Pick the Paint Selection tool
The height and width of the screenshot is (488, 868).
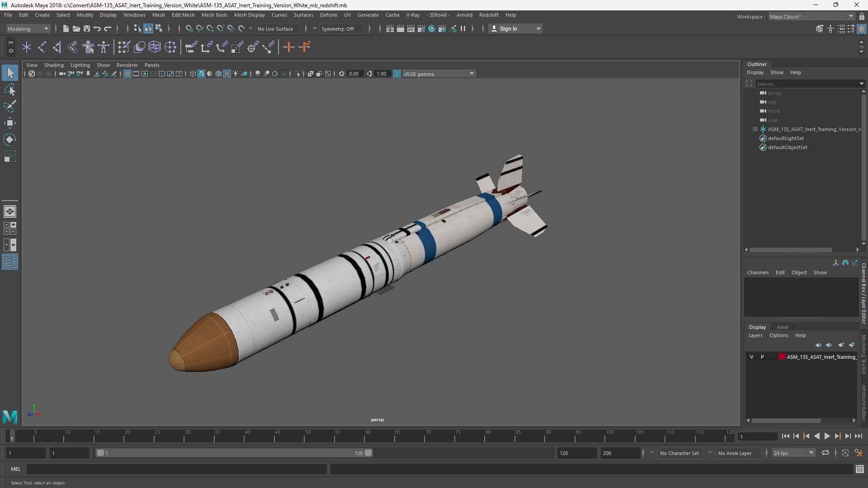point(10,106)
